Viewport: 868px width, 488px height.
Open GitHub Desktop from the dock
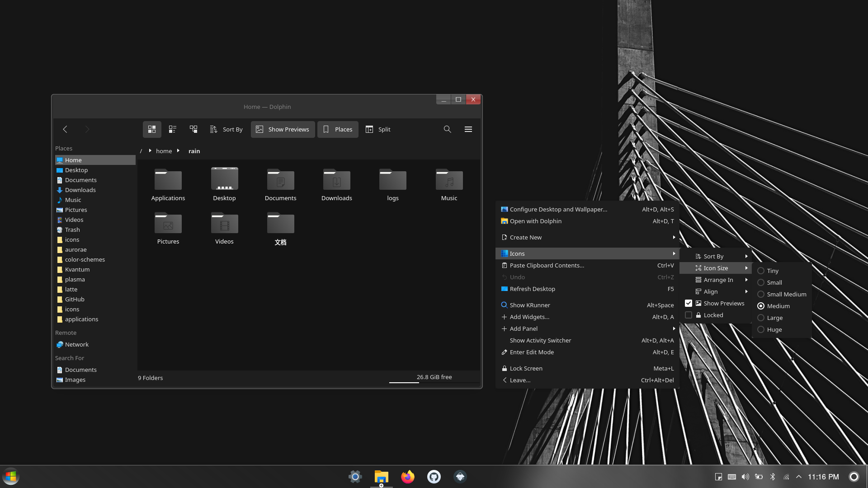pos(434,477)
